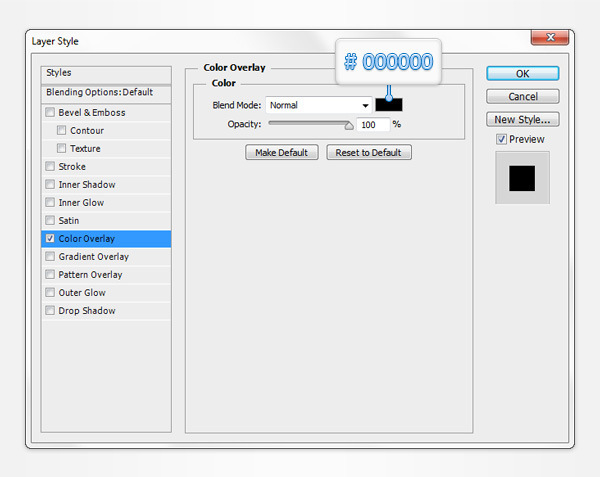Enable the Inner Glow checkbox

pyautogui.click(x=50, y=203)
